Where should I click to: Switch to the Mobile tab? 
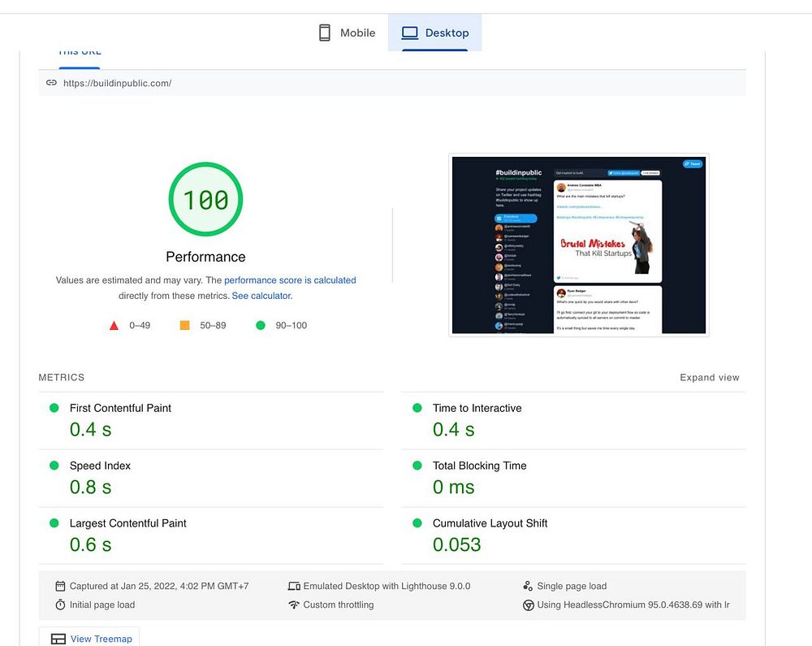(347, 33)
